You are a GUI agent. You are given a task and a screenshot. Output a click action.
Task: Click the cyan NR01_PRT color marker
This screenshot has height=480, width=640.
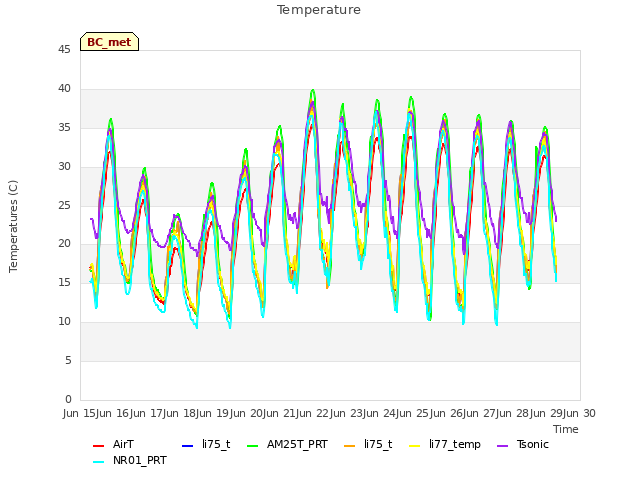[99, 462]
